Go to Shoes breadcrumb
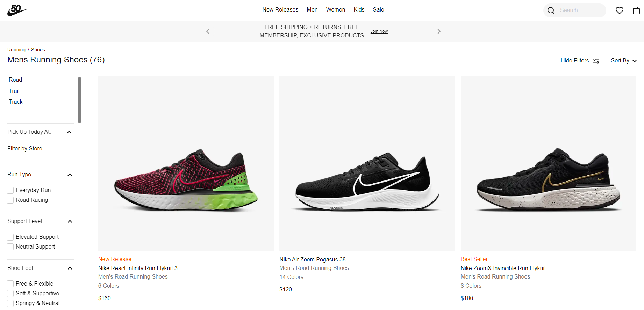 coord(38,50)
